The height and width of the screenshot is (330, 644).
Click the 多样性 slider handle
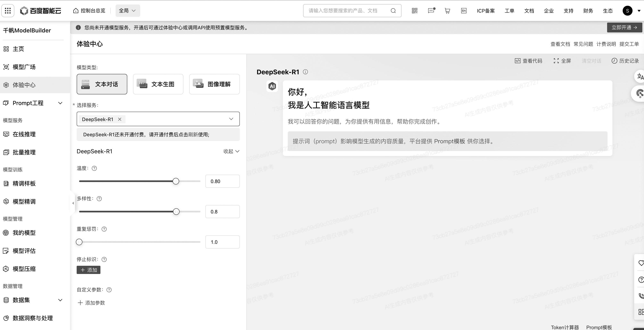(x=176, y=212)
